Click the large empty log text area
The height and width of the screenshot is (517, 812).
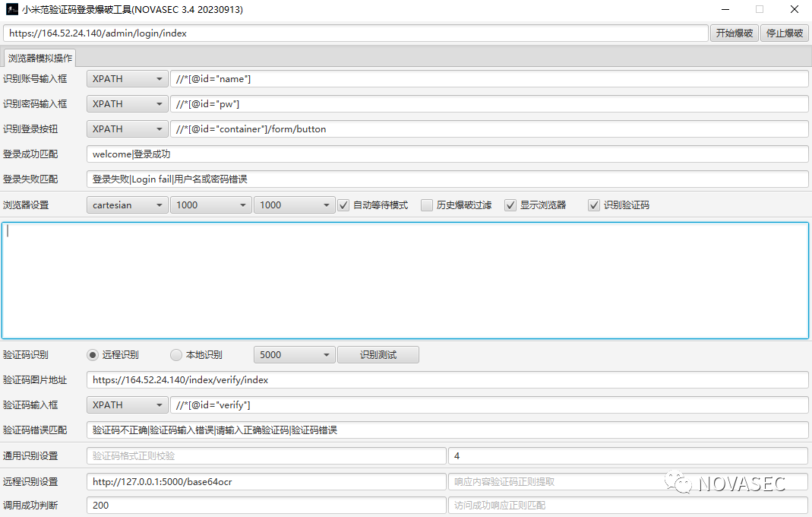(405, 281)
